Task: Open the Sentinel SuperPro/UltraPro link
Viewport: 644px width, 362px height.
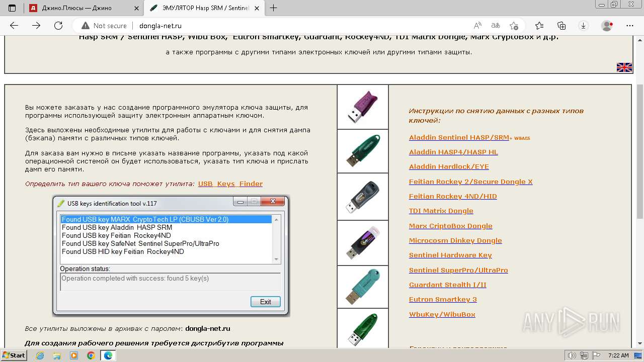Action: [x=458, y=270]
